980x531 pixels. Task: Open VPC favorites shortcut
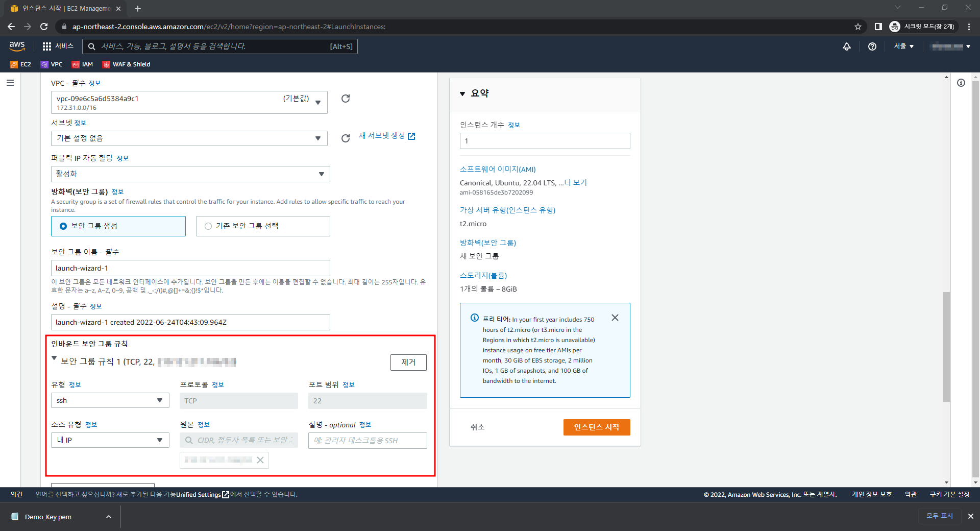pyautogui.click(x=52, y=64)
